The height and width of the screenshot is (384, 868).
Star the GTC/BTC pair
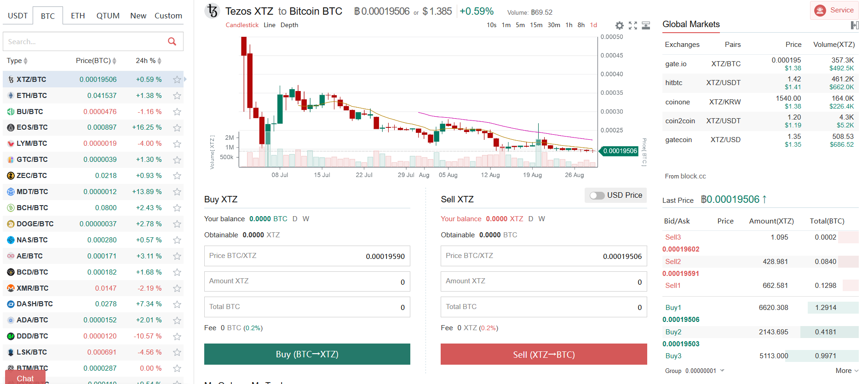[177, 160]
